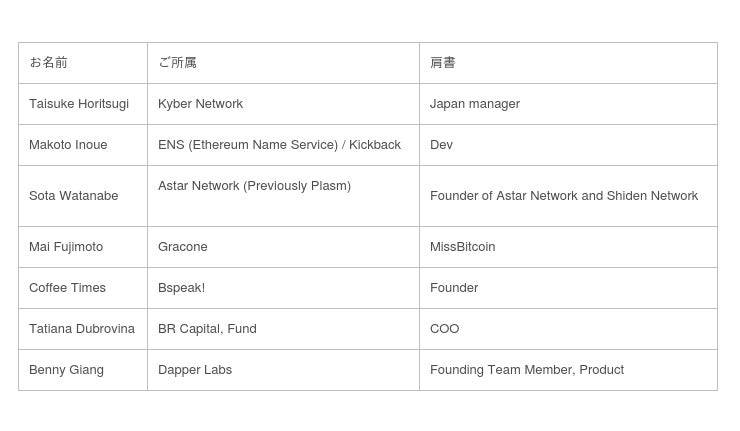Click the Dev title cell
740x431 pixels.
pos(441,145)
